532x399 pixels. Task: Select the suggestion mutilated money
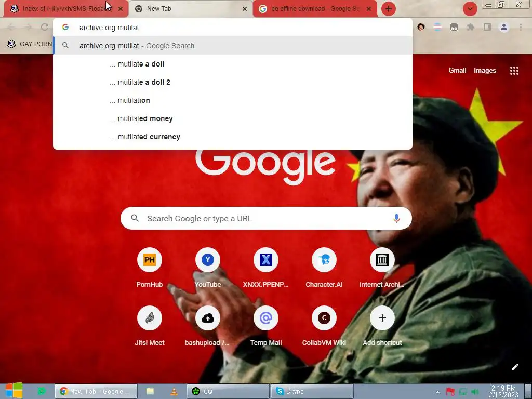(233, 119)
